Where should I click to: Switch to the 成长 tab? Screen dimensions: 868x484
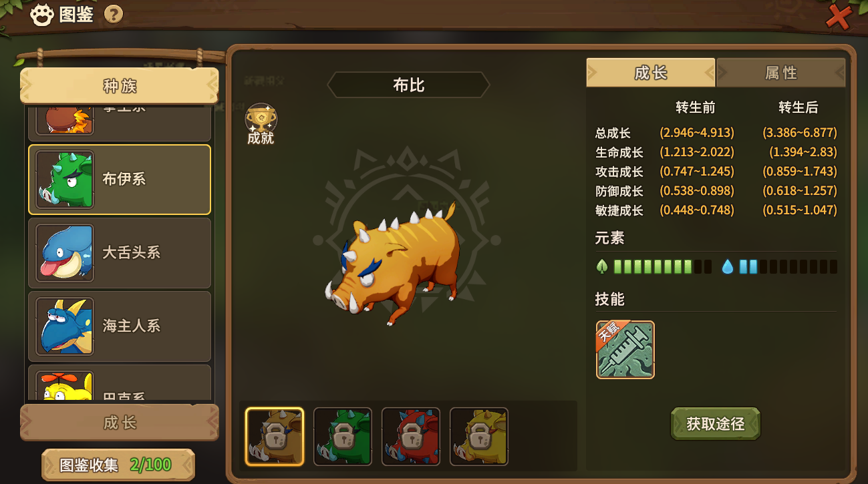pyautogui.click(x=651, y=72)
